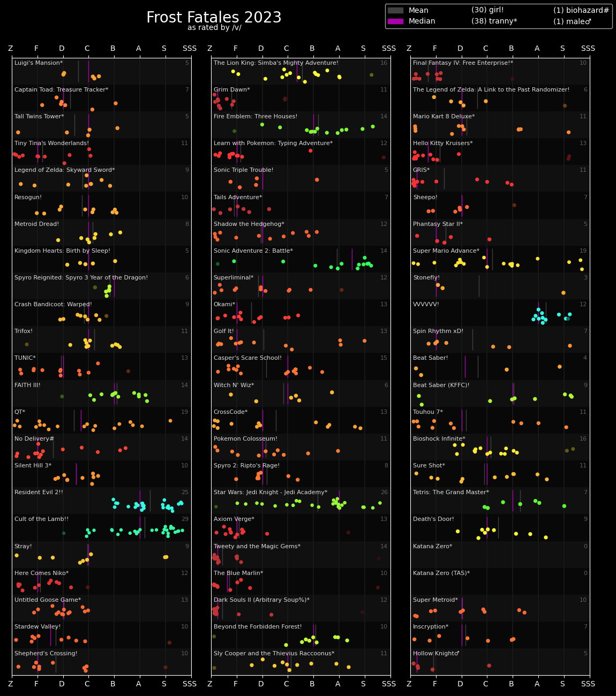Click the Here Comes Niko* label

[x=41, y=573]
